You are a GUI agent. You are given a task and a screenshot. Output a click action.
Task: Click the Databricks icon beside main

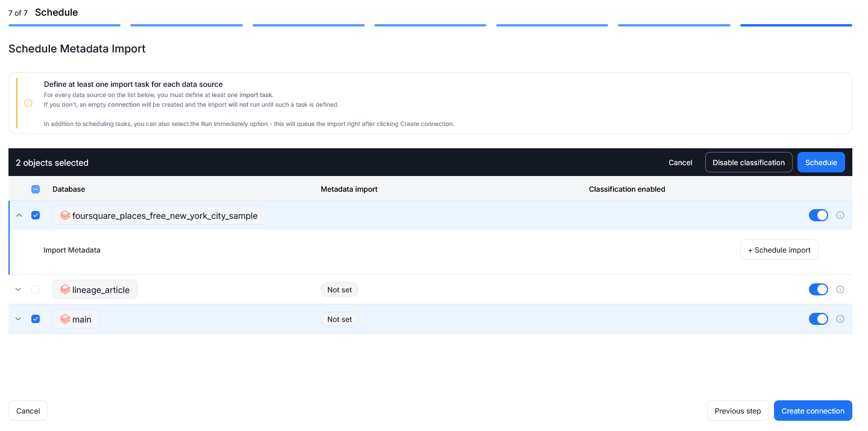[65, 319]
